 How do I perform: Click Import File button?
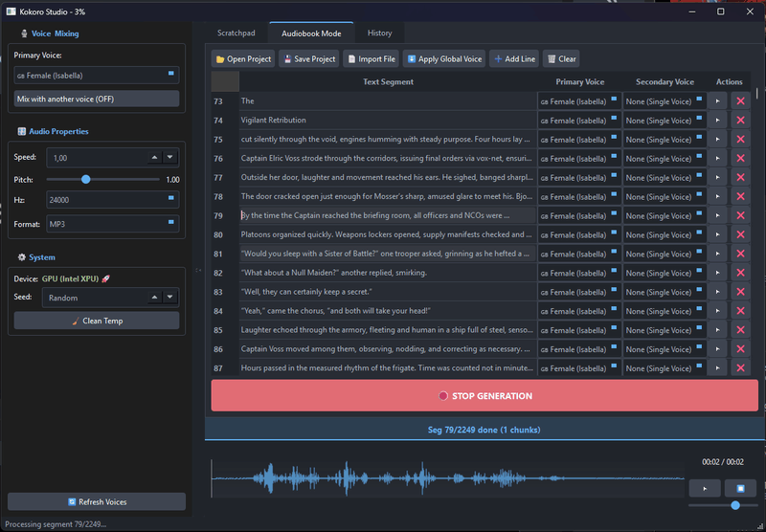click(x=372, y=58)
